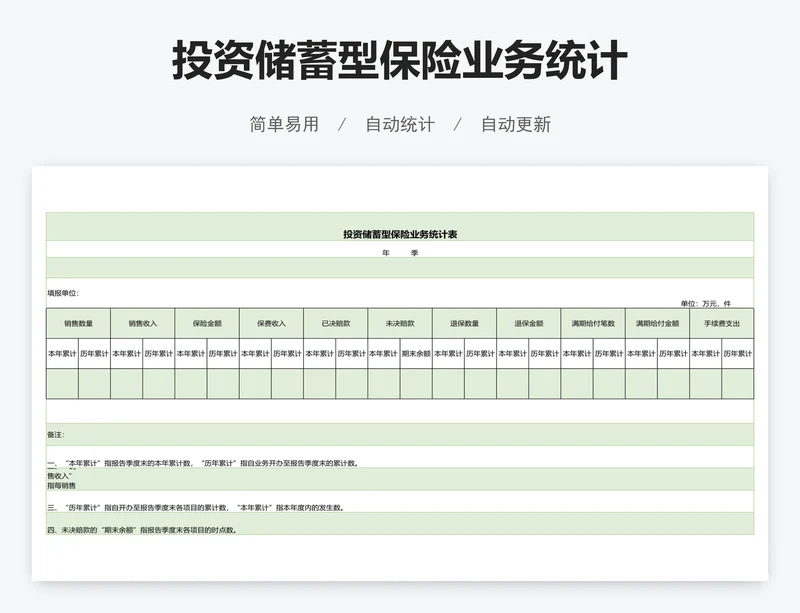The width and height of the screenshot is (800, 613).
Task: Click 本年累计 under 销售收入
Action: coord(127,353)
